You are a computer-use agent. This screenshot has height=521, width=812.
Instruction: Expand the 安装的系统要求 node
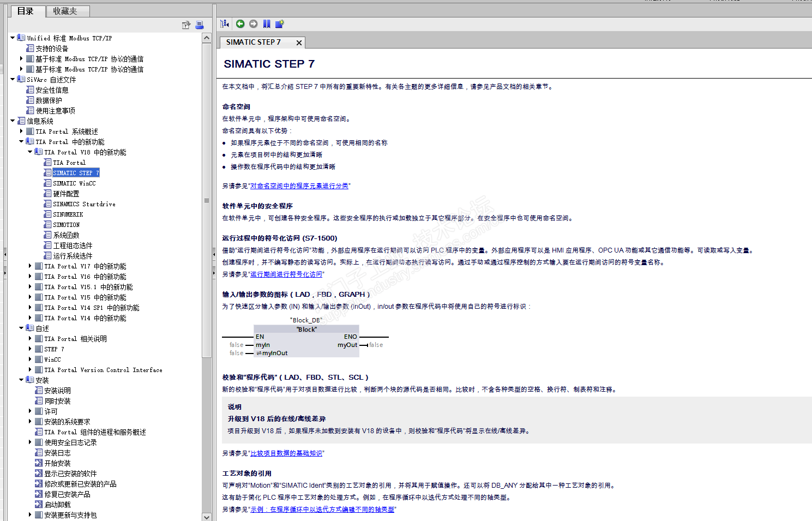click(30, 422)
